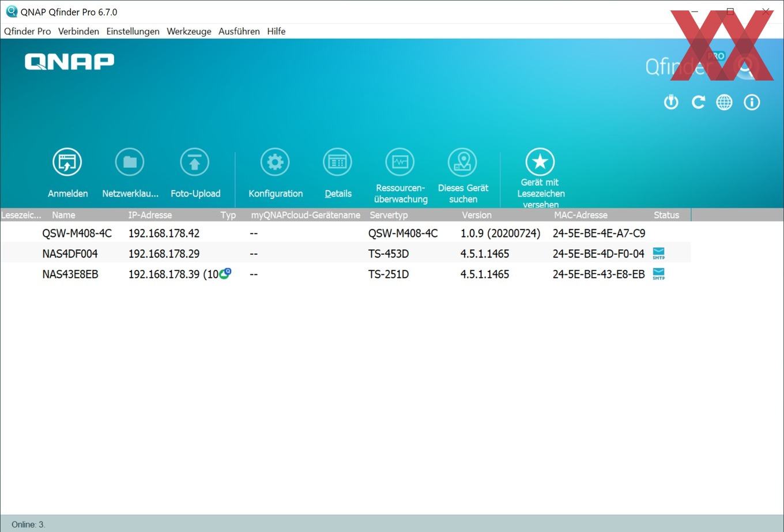This screenshot has width=784, height=532.
Task: Open the info icon in header
Action: tap(752, 102)
